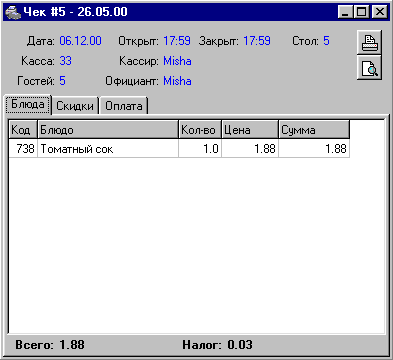Click the receipt window title bar icon

tap(13, 12)
